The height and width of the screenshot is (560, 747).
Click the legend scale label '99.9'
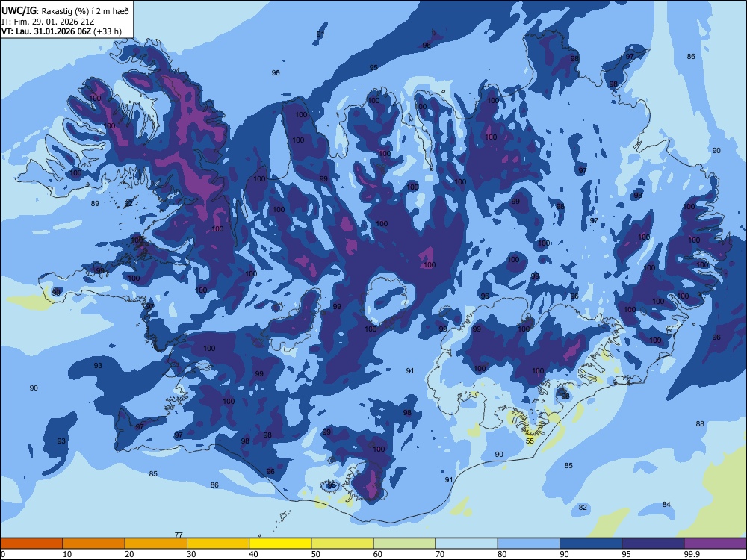692,554
